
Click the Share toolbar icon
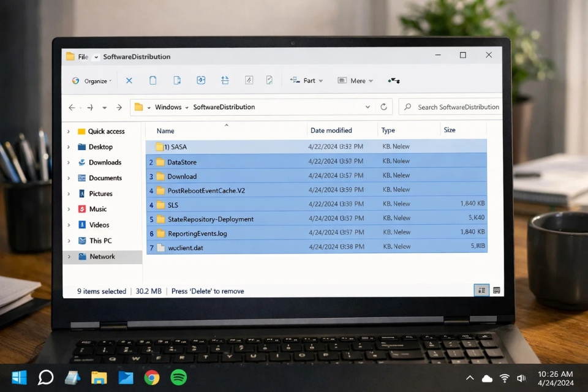coord(201,80)
